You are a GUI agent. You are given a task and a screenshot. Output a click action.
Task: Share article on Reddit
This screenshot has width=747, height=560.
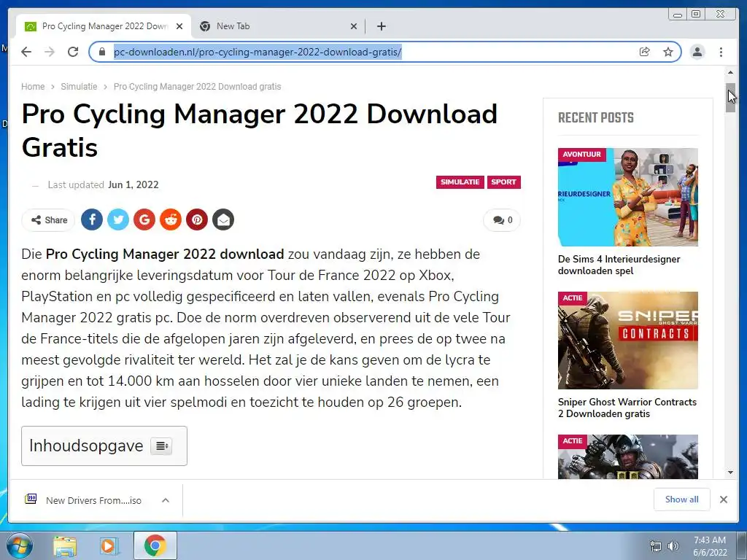click(x=171, y=219)
